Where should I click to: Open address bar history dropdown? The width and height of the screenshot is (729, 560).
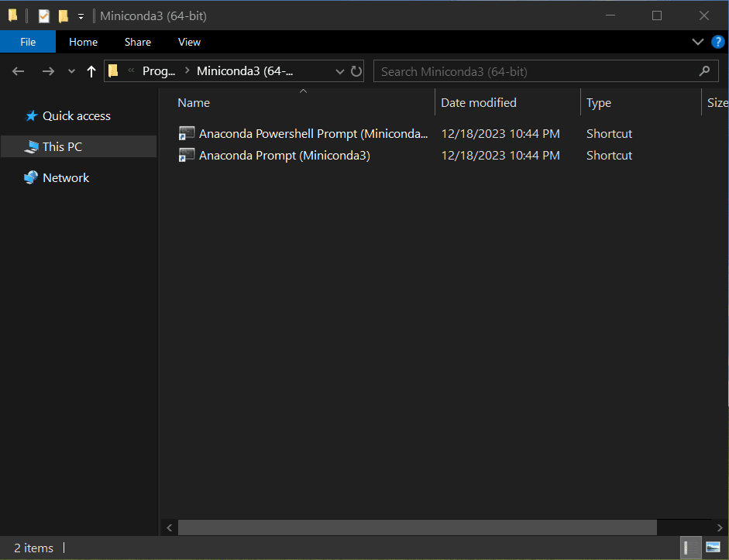[x=340, y=71]
